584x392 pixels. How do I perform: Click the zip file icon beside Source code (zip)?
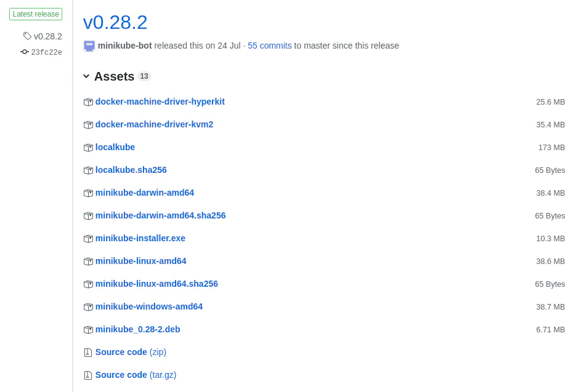coord(88,353)
